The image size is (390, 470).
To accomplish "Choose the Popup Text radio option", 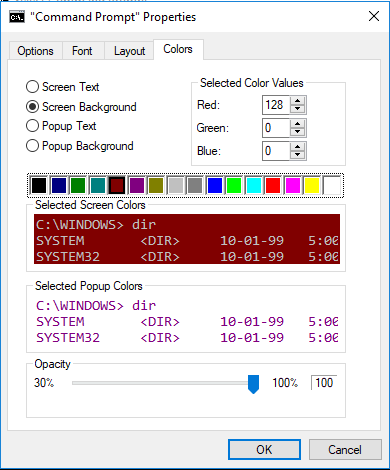I will click(x=32, y=126).
